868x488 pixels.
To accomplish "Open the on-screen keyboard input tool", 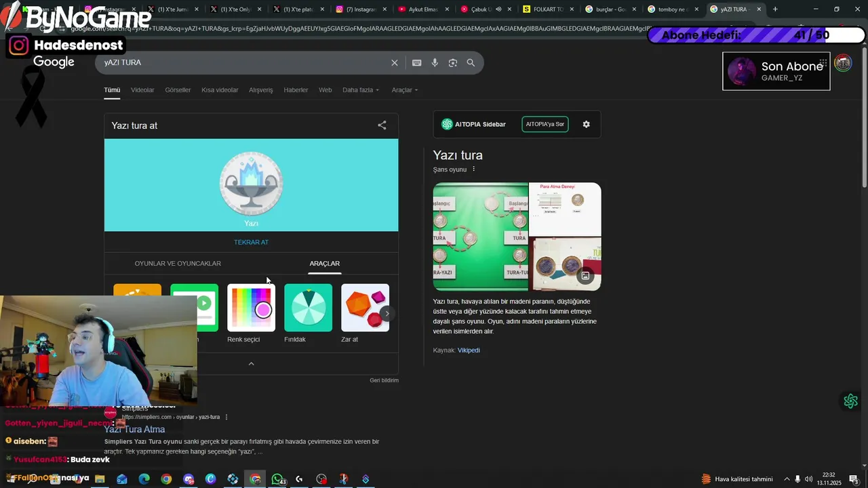I will point(416,62).
